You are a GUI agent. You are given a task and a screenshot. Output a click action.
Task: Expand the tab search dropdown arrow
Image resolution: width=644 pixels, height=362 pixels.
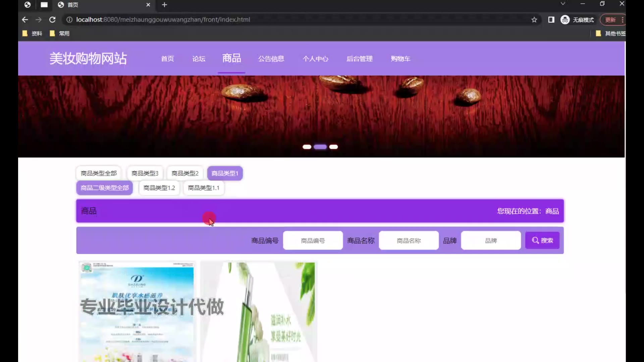point(563,4)
